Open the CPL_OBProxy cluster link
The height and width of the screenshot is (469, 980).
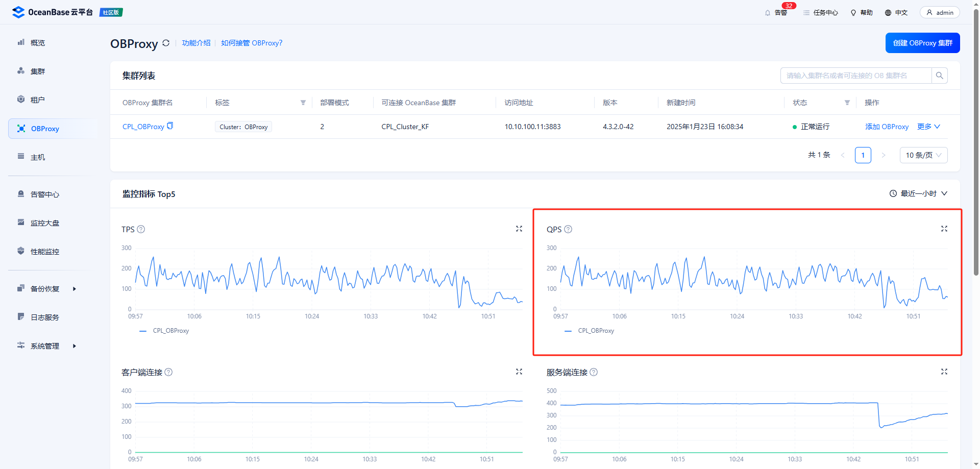pyautogui.click(x=143, y=127)
